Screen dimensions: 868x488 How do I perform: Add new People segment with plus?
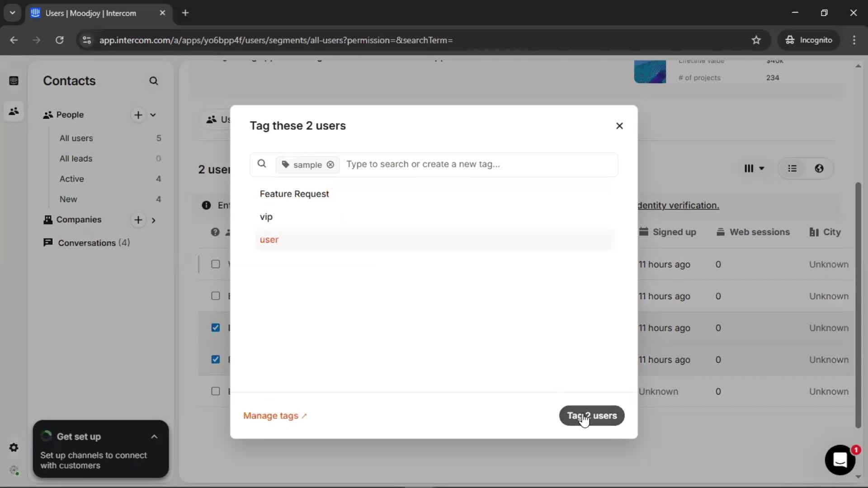click(138, 115)
